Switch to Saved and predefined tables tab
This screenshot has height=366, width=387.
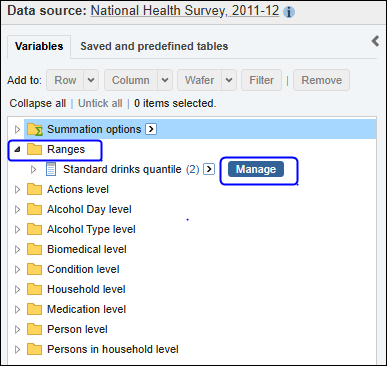pyautogui.click(x=154, y=46)
